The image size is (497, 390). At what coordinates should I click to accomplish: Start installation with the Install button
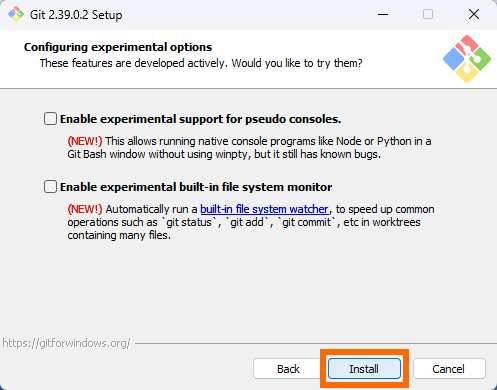[364, 369]
